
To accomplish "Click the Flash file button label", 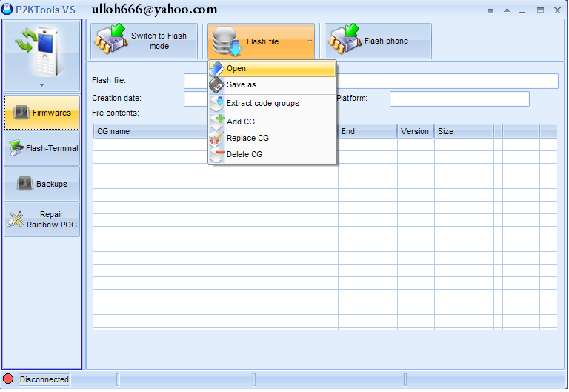I will [262, 41].
